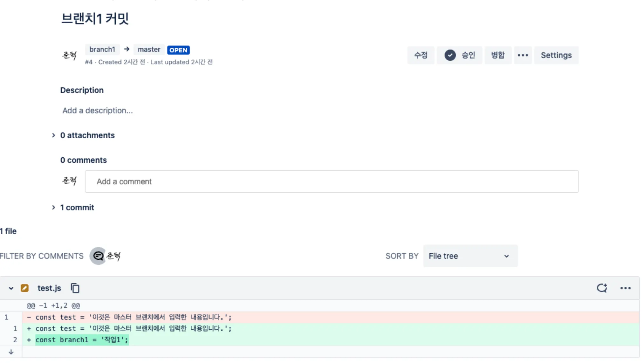Expand more lines with down arrow
This screenshot has width=644, height=363.
[11, 352]
